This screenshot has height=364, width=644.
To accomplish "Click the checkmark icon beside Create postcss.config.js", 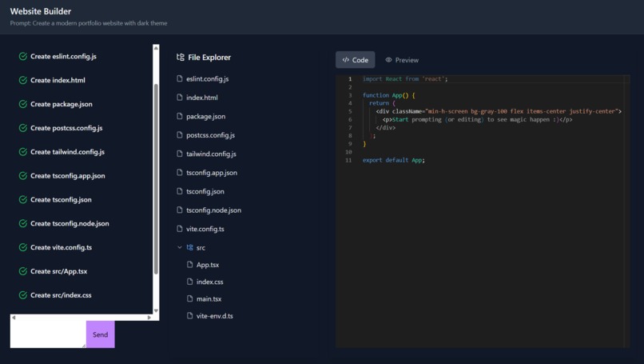I will click(x=23, y=128).
